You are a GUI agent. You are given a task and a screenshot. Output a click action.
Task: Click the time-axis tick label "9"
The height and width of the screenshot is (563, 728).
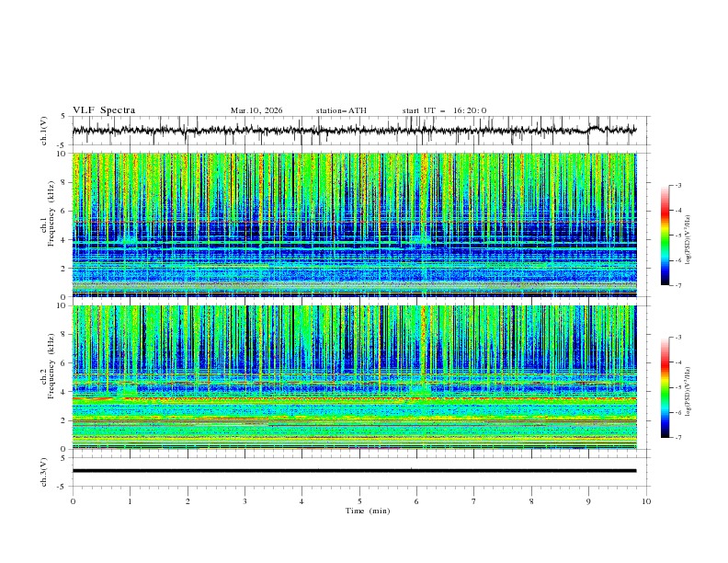coord(588,501)
